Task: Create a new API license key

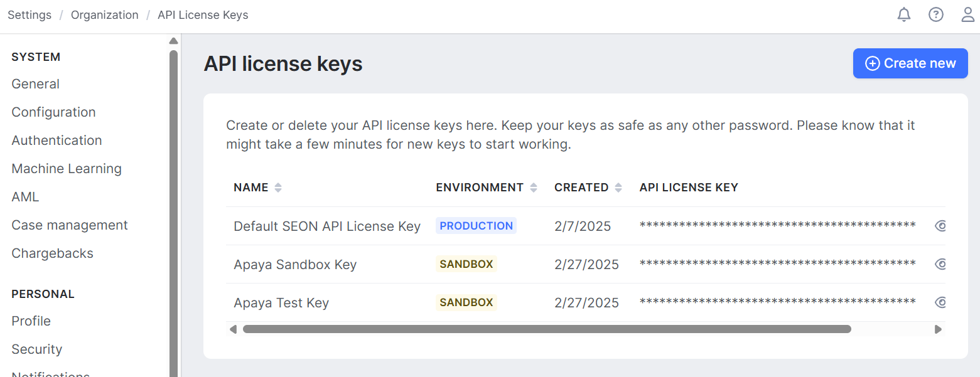Action: click(x=910, y=63)
